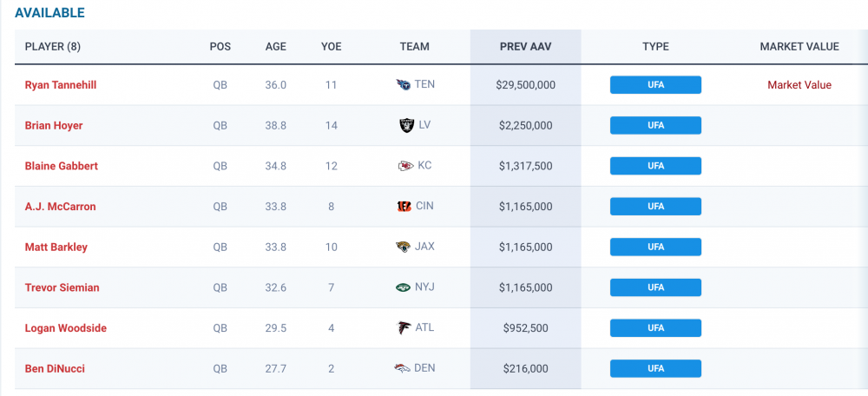Click the Kansas City Chiefs logo
The height and width of the screenshot is (396, 868).
[x=403, y=166]
